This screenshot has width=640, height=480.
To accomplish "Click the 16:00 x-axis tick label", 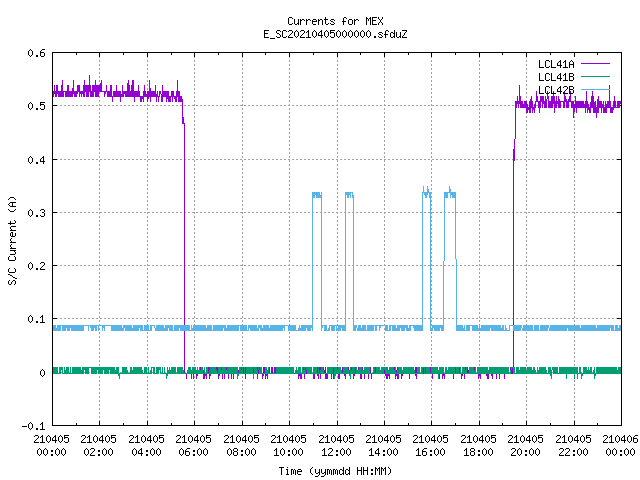I will tap(431, 452).
